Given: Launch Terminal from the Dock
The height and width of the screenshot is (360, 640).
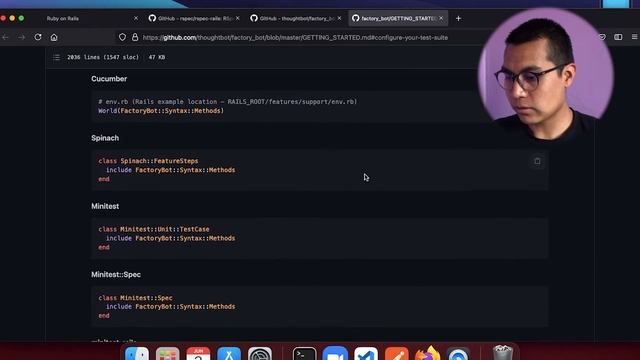Looking at the screenshot, I should tap(304, 354).
